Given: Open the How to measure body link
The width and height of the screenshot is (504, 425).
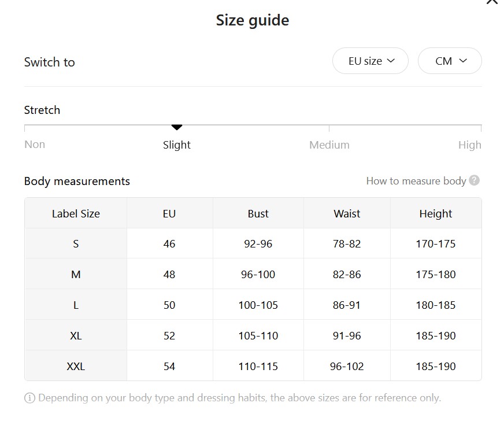Looking at the screenshot, I should 416,181.
